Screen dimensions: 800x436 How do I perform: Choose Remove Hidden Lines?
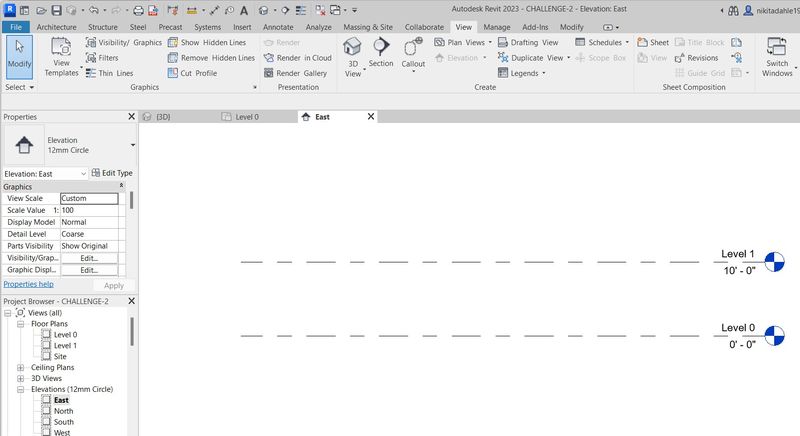click(x=211, y=58)
